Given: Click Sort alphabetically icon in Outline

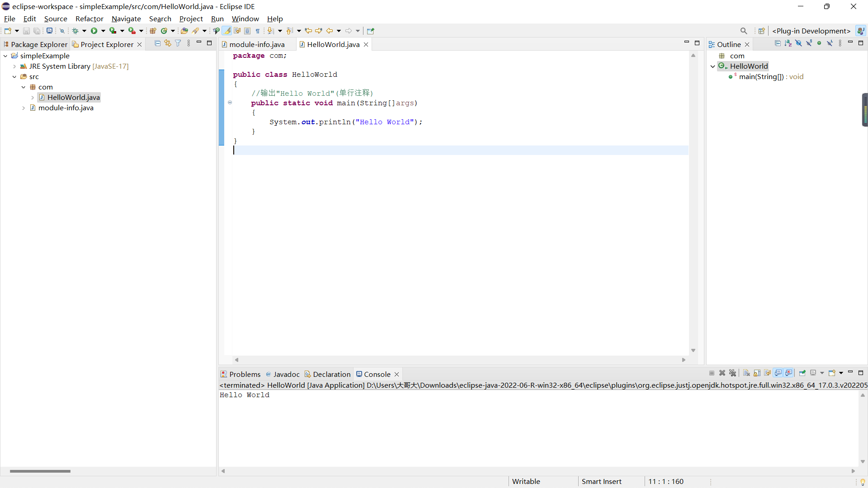Looking at the screenshot, I should (788, 43).
